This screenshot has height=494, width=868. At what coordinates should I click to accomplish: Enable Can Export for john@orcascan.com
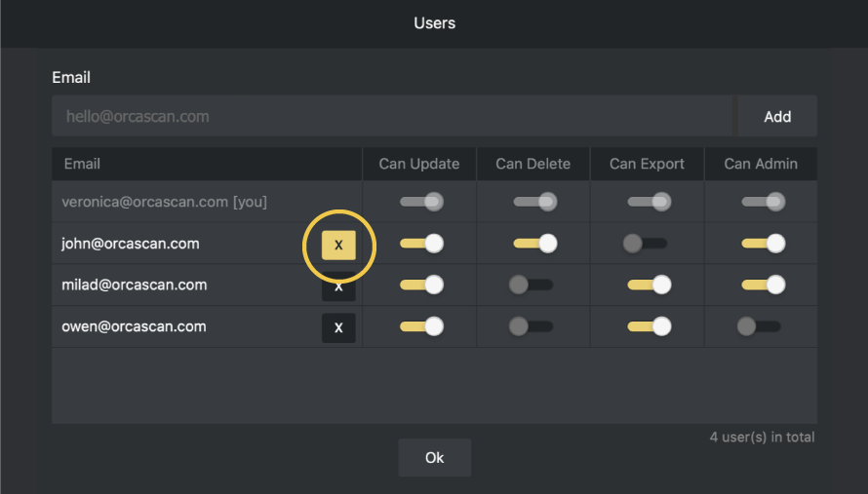(x=647, y=244)
